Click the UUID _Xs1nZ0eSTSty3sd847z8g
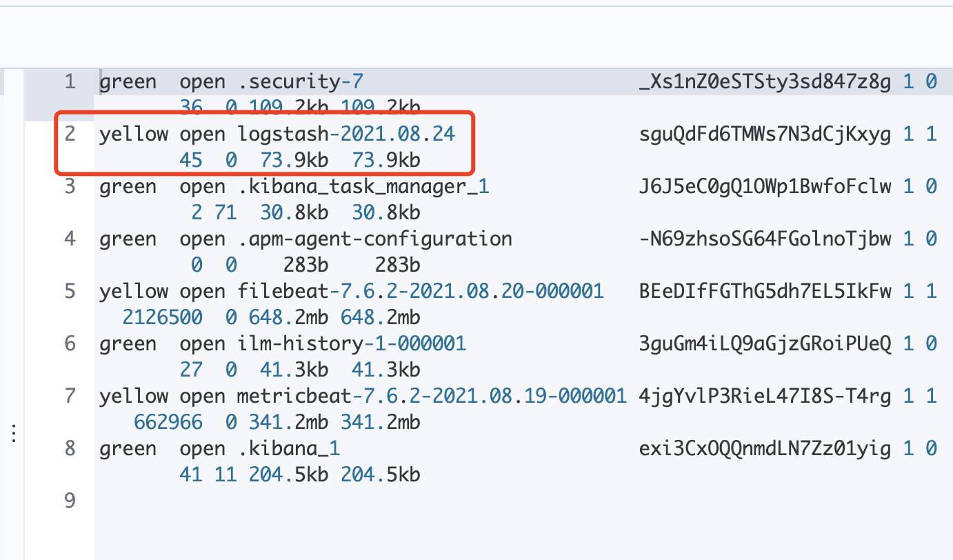 click(765, 82)
